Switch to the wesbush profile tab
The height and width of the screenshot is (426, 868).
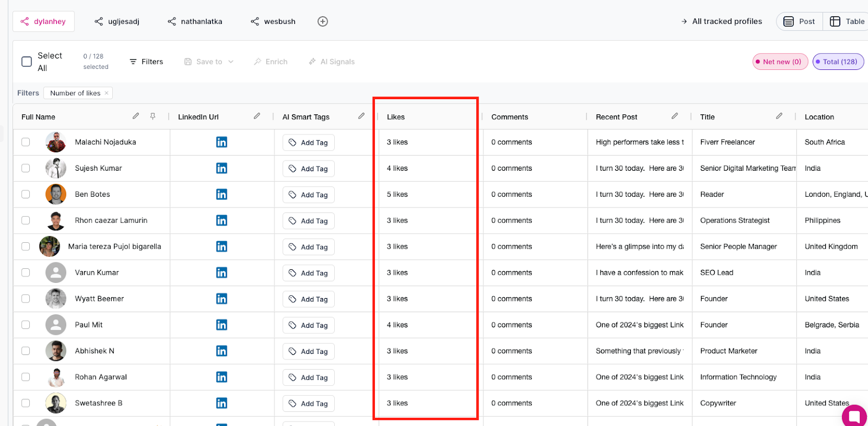coord(273,22)
